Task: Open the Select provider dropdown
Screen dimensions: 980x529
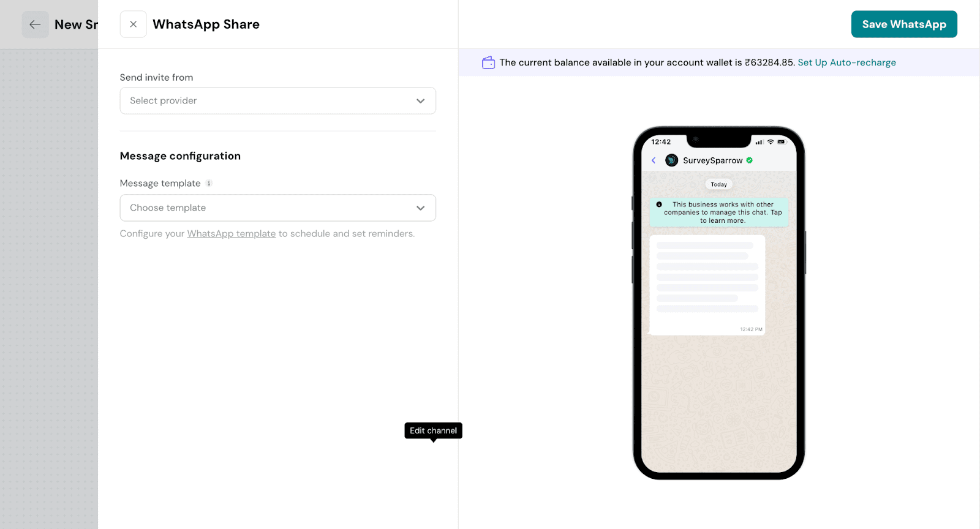Action: 269,100
